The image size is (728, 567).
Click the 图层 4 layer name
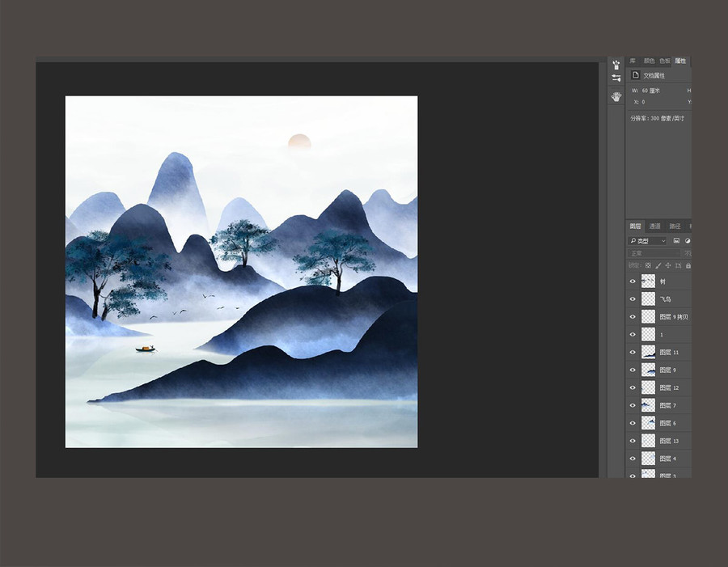click(667, 459)
